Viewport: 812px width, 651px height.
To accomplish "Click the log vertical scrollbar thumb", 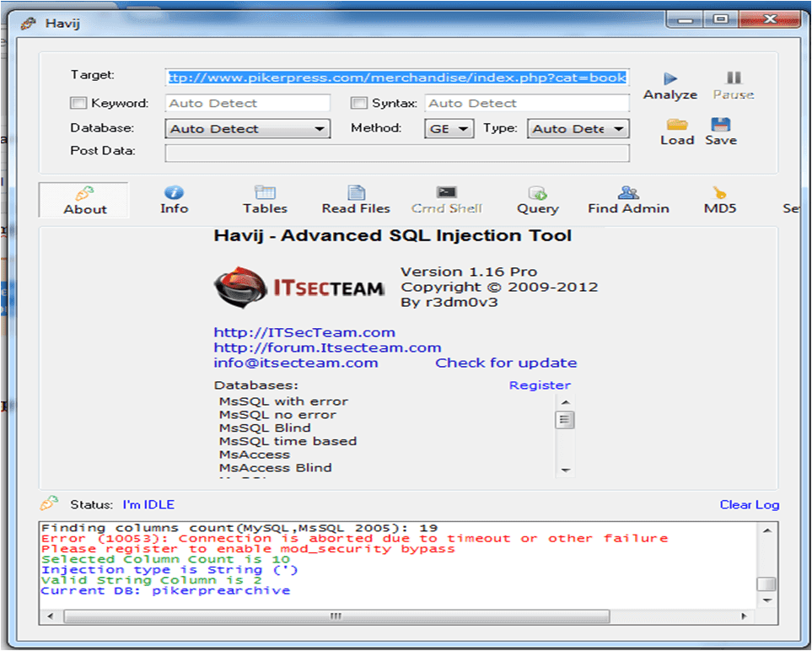I will click(x=766, y=584).
